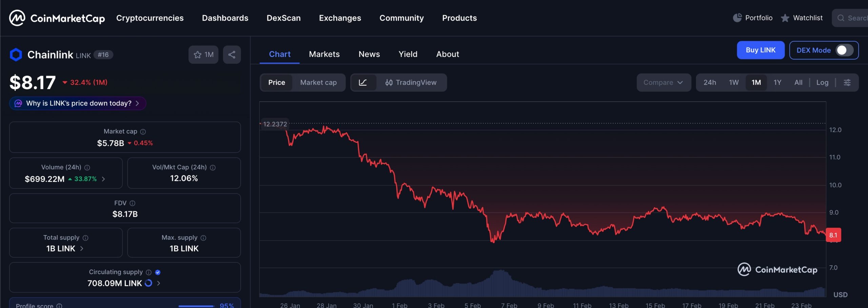
Task: Set chart range to 1M
Action: pyautogui.click(x=756, y=82)
